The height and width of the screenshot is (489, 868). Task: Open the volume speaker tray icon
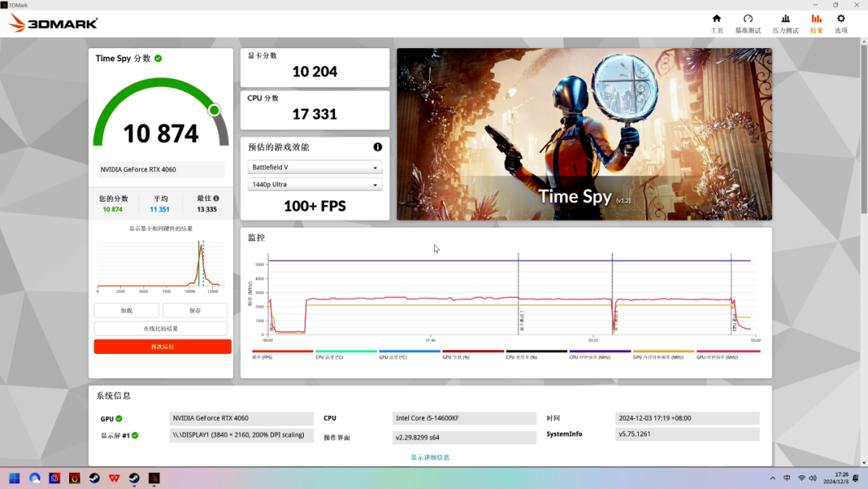click(x=813, y=478)
